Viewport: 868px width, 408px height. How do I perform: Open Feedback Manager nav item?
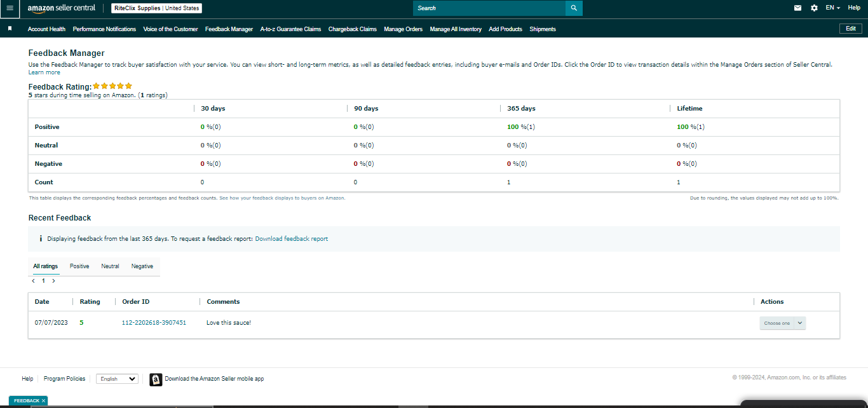[229, 29]
